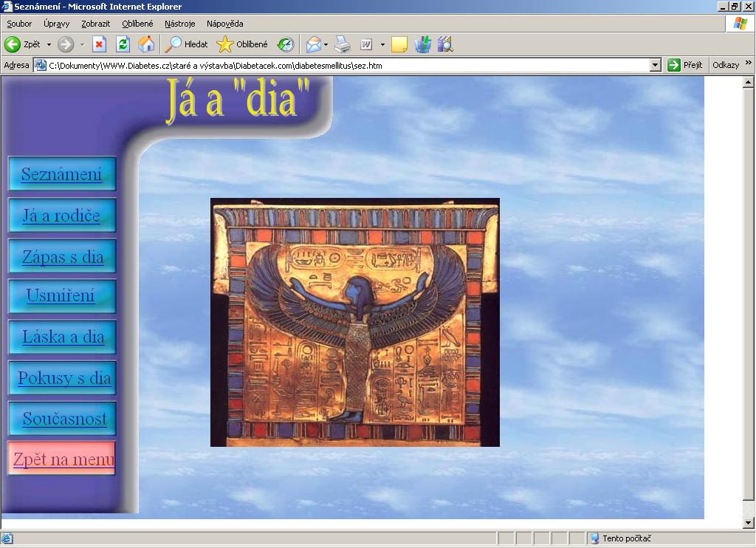Click the page icon in the address bar
The image size is (756, 548).
coord(41,65)
